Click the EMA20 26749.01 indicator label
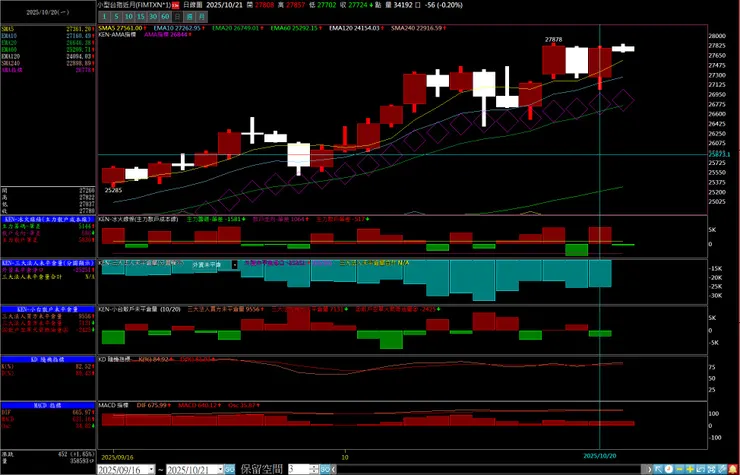The height and width of the screenshot is (475, 740). point(235,28)
